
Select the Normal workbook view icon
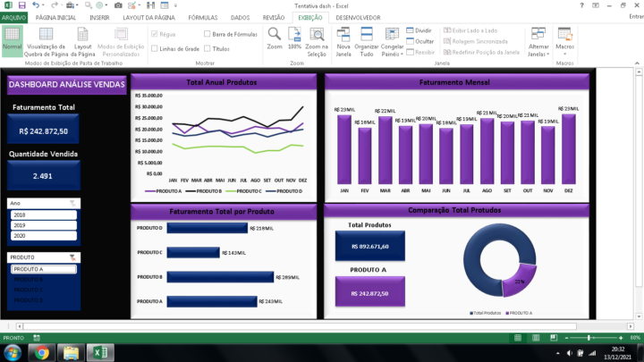click(13, 40)
